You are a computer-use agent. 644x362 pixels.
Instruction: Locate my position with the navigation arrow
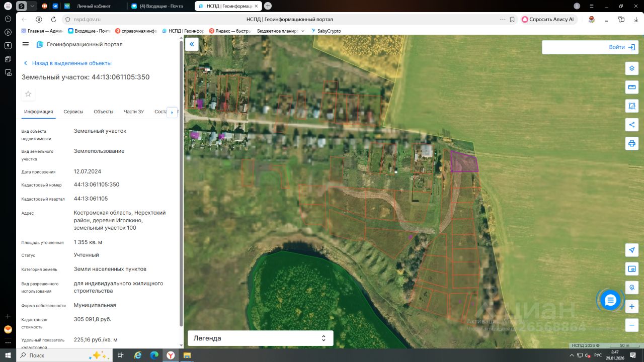pos(632,250)
